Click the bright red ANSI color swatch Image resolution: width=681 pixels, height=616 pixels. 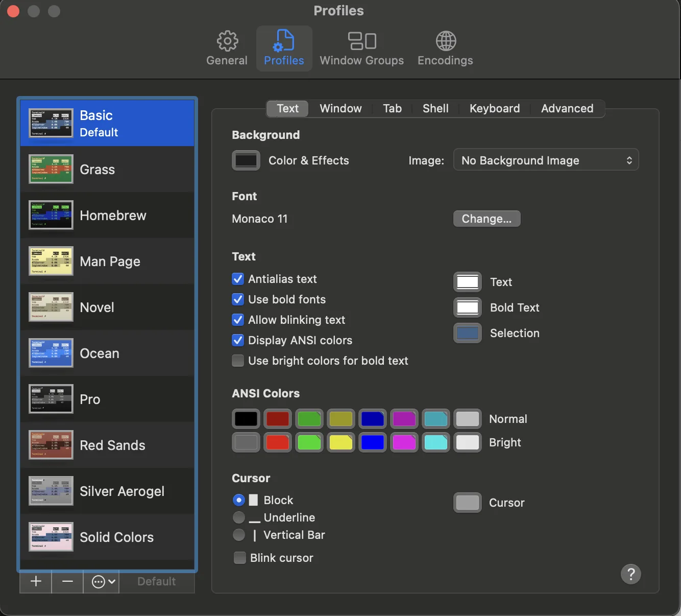[277, 442]
